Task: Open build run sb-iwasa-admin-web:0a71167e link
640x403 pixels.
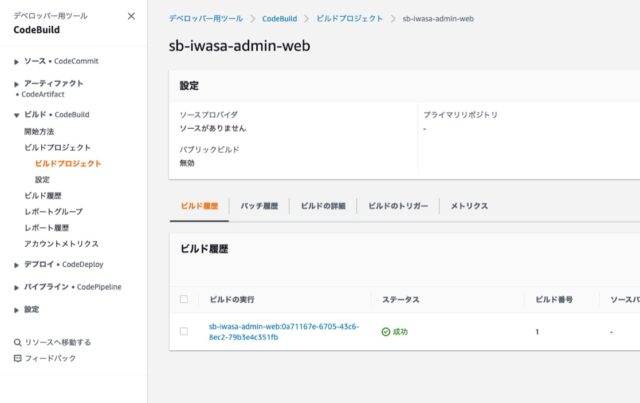Action: [x=284, y=332]
